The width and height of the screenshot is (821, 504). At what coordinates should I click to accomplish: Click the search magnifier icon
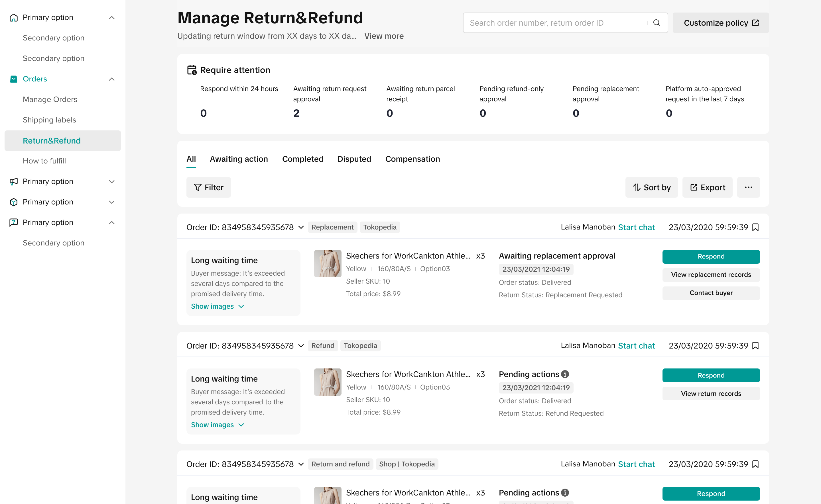[x=656, y=23]
